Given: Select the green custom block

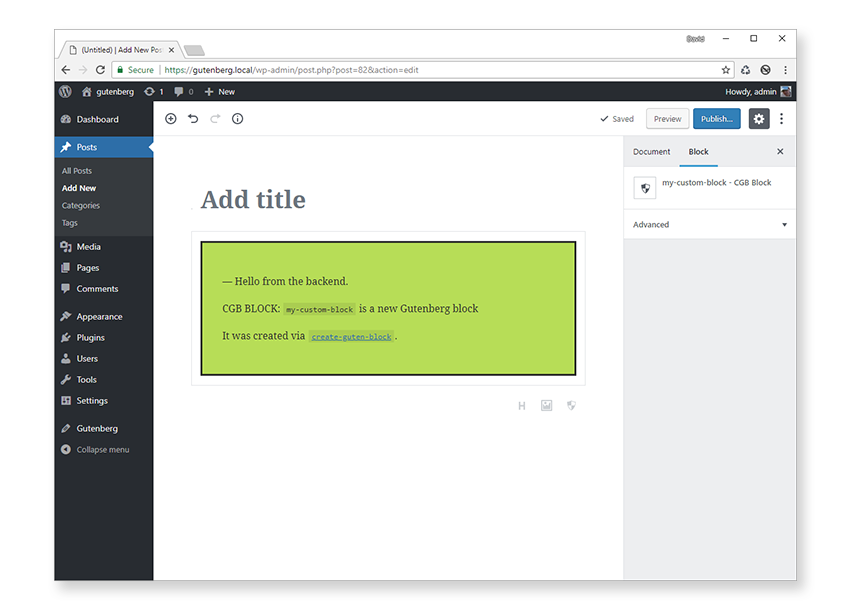Looking at the screenshot, I should (x=388, y=309).
